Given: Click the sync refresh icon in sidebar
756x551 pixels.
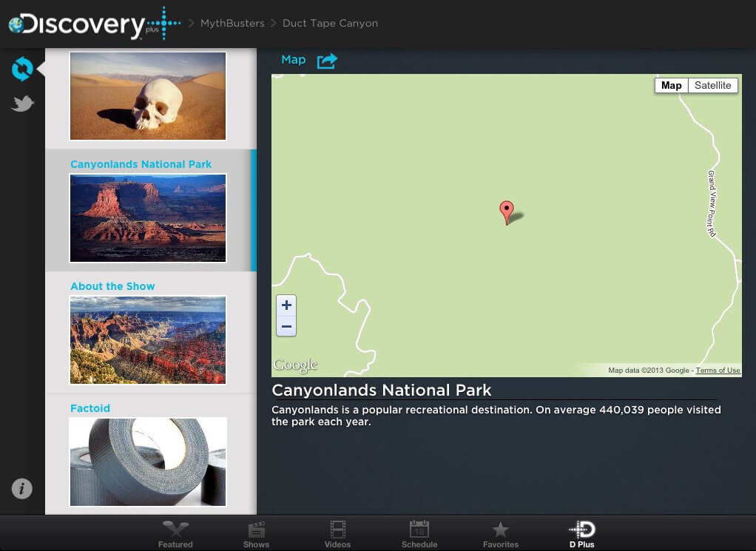Looking at the screenshot, I should pyautogui.click(x=22, y=70).
